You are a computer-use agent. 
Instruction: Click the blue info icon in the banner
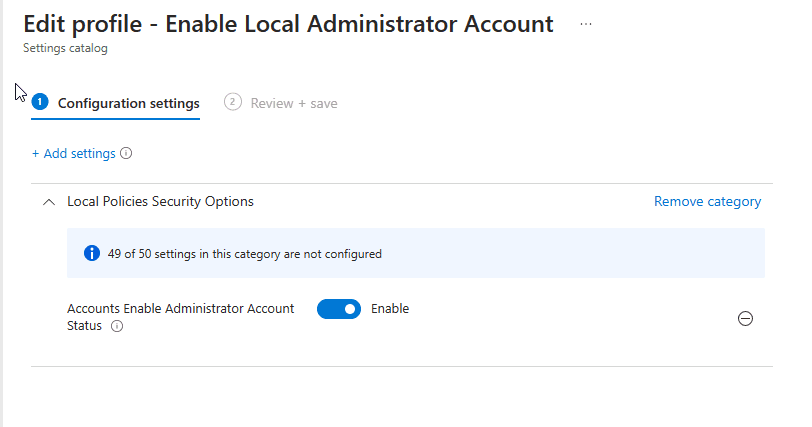coord(91,253)
